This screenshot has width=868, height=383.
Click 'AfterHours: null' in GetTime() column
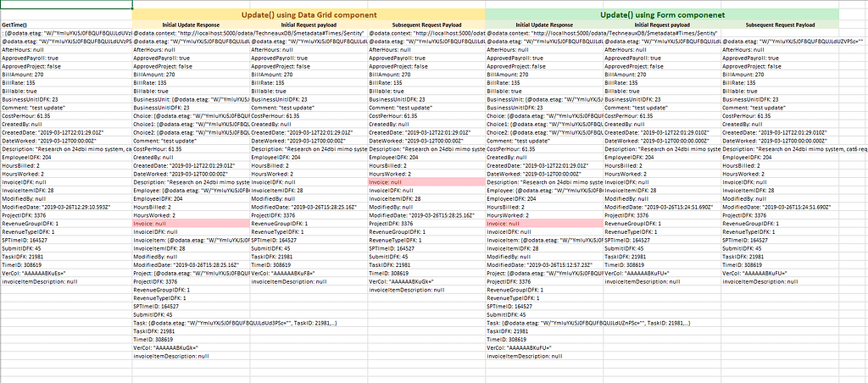click(x=66, y=50)
